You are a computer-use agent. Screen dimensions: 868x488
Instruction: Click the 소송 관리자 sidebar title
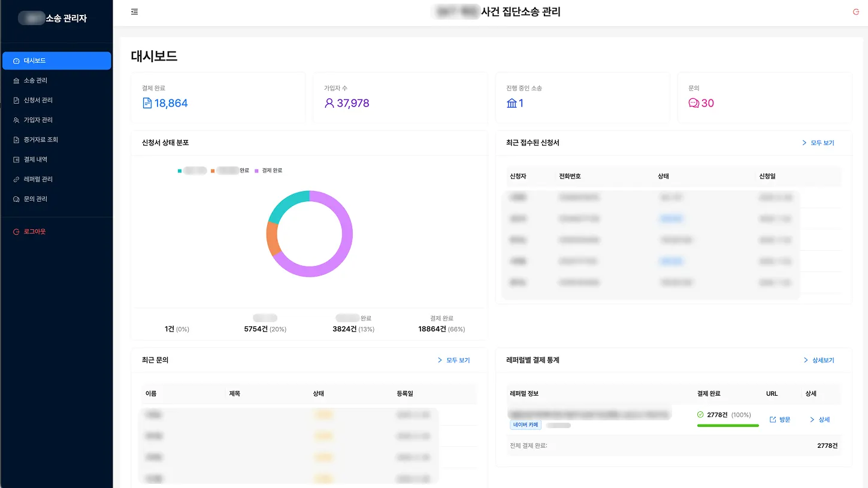(x=66, y=19)
